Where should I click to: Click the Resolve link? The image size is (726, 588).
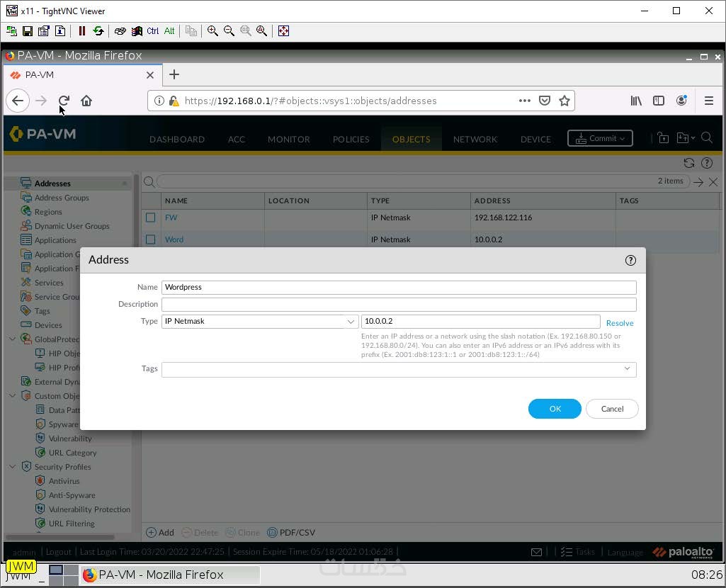click(x=620, y=323)
